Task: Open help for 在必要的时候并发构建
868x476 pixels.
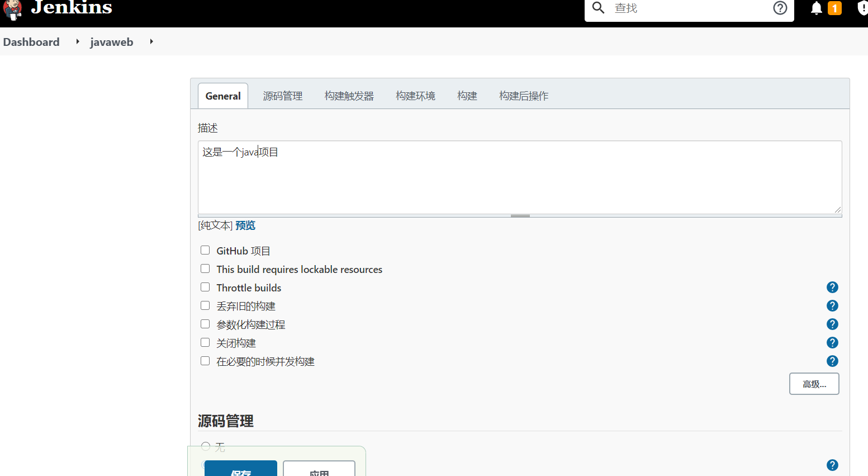Action: (x=832, y=361)
